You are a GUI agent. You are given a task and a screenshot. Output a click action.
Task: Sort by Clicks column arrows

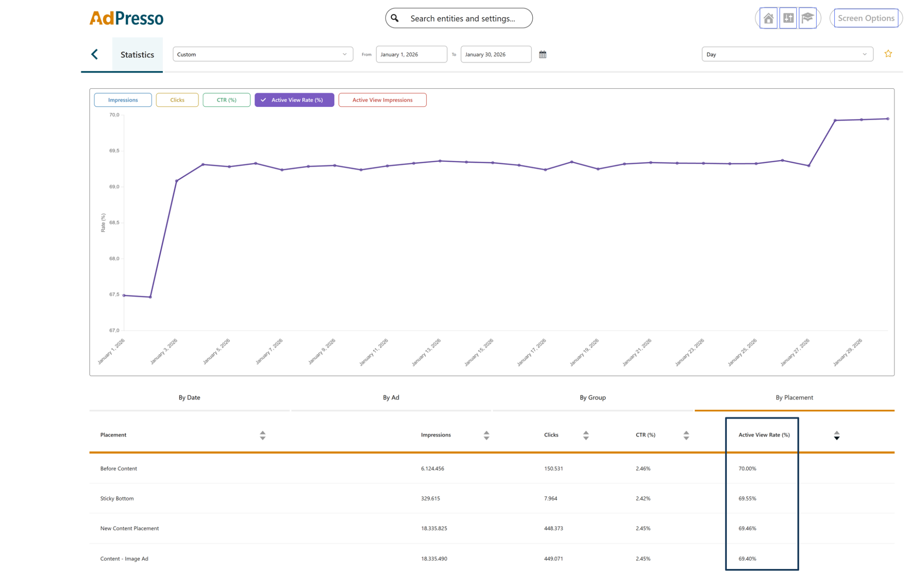coord(586,435)
